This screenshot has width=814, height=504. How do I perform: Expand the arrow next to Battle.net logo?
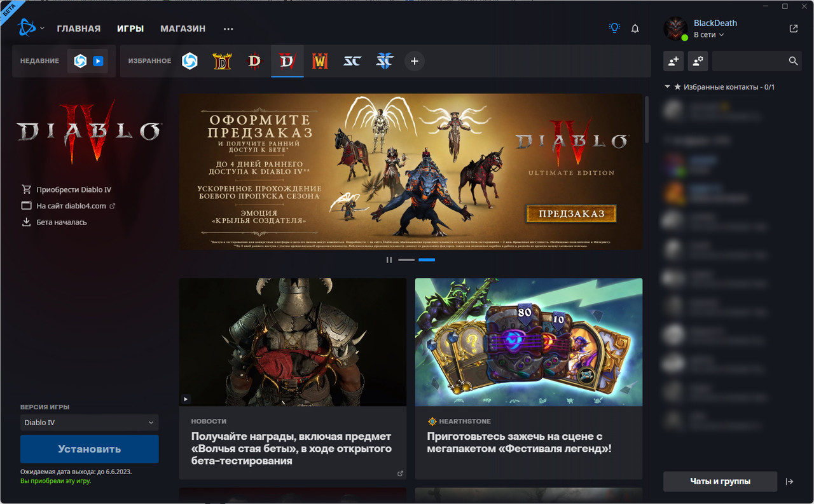(x=42, y=29)
